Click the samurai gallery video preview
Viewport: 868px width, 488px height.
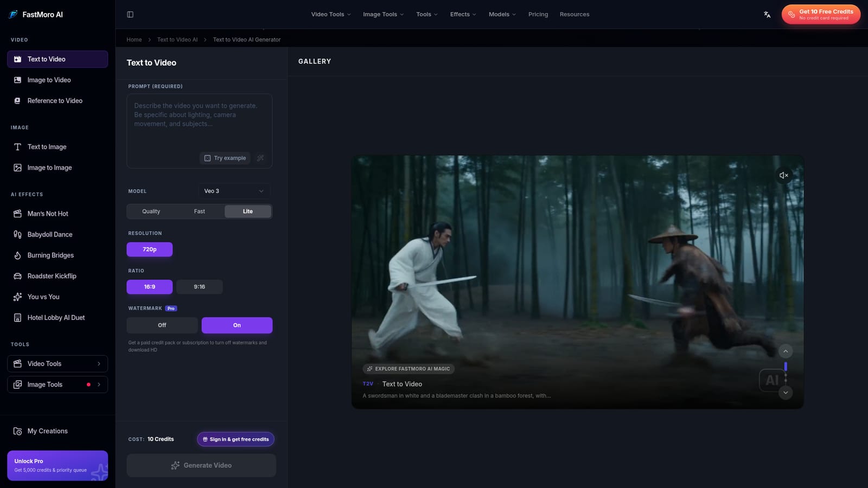(x=578, y=282)
